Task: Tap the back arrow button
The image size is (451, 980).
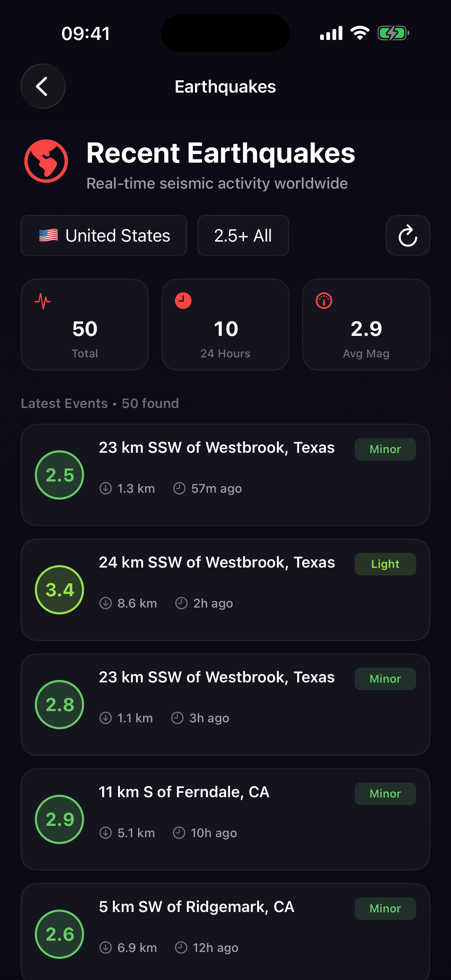Action: coord(43,86)
